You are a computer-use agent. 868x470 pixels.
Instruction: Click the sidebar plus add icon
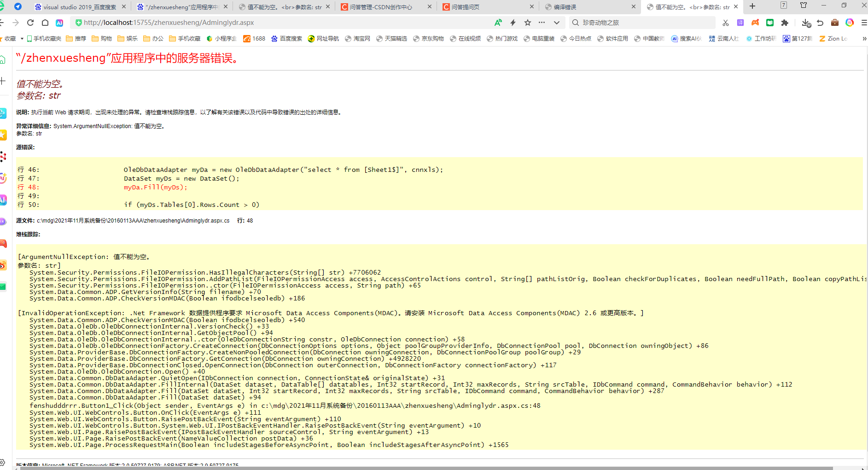pyautogui.click(x=3, y=81)
